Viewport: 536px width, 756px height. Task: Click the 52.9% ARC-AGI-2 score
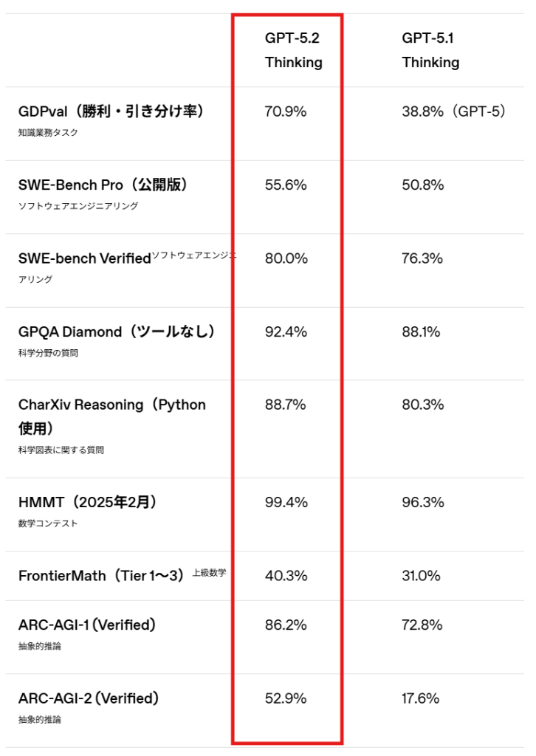point(286,698)
